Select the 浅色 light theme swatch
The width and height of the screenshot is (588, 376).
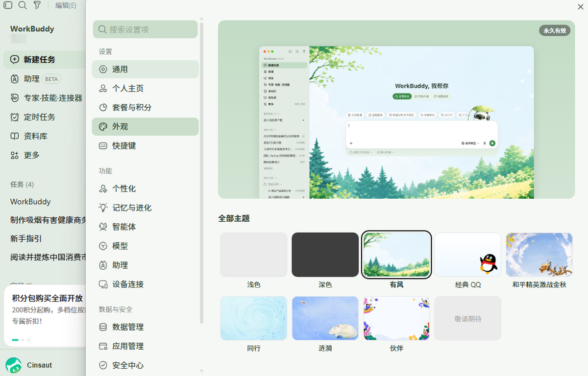coord(254,255)
